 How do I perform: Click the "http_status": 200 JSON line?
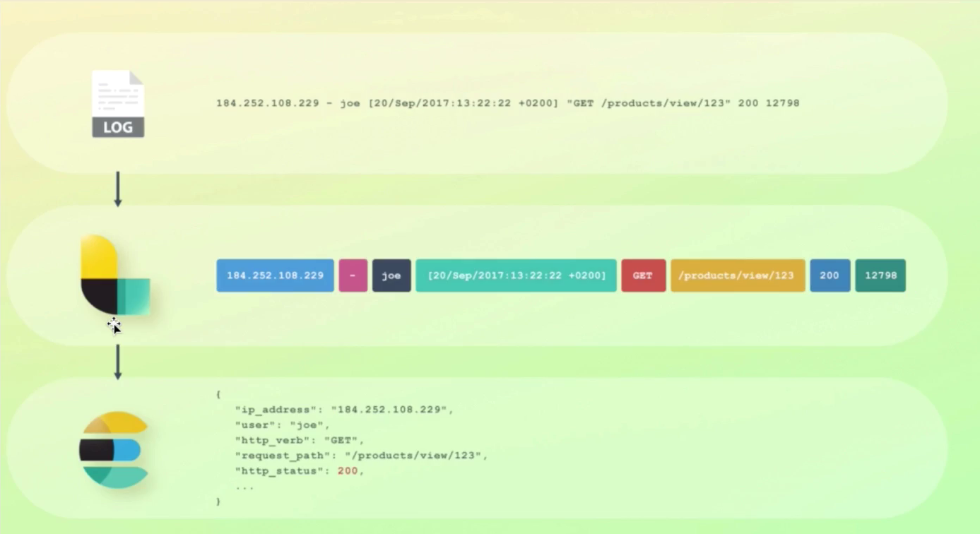point(300,470)
